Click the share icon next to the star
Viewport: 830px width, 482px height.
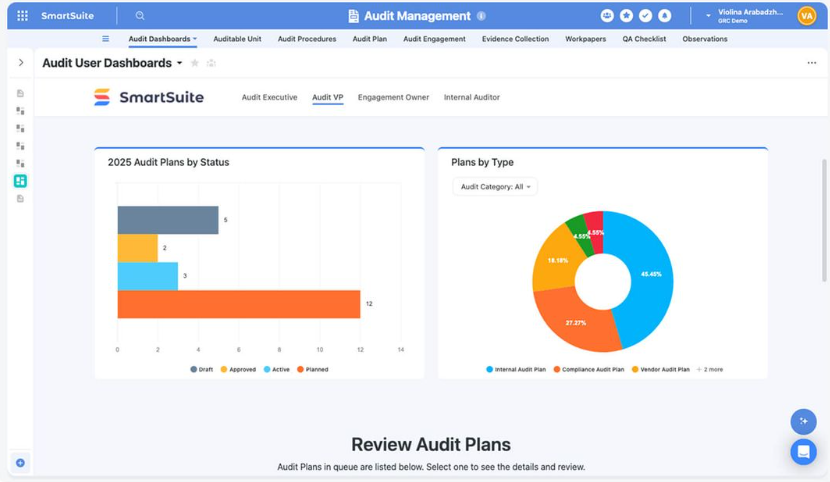(x=211, y=63)
